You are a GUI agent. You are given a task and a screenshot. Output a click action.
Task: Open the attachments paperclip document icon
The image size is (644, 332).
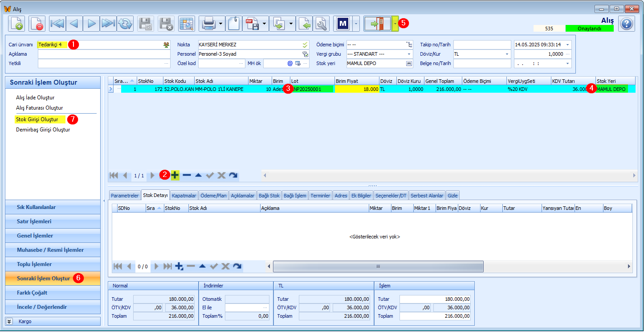(x=234, y=23)
